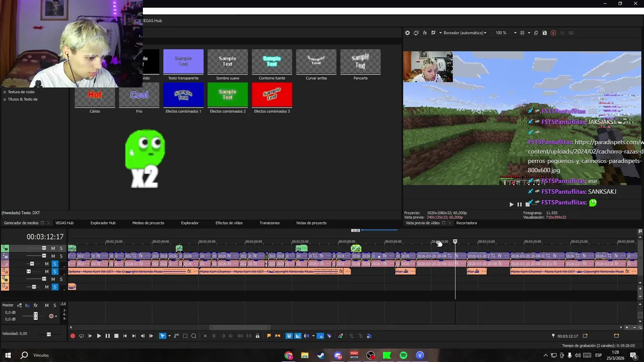Viewport: 644px width, 362px height.
Task: Click Play in the timeline transport
Action: (99, 336)
